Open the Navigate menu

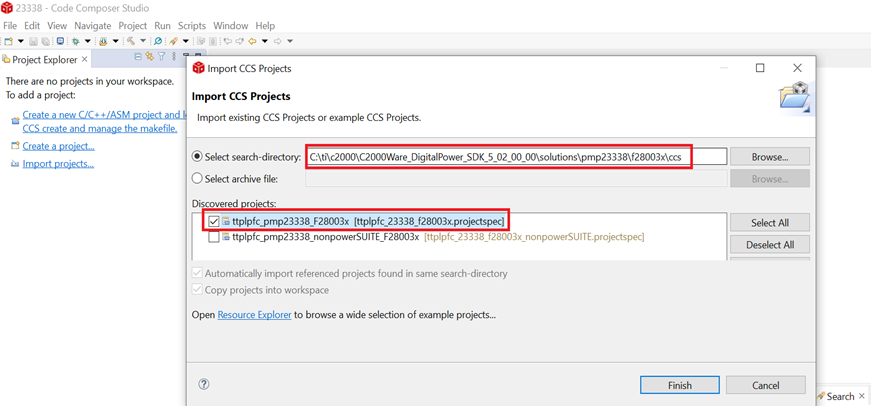(x=92, y=25)
